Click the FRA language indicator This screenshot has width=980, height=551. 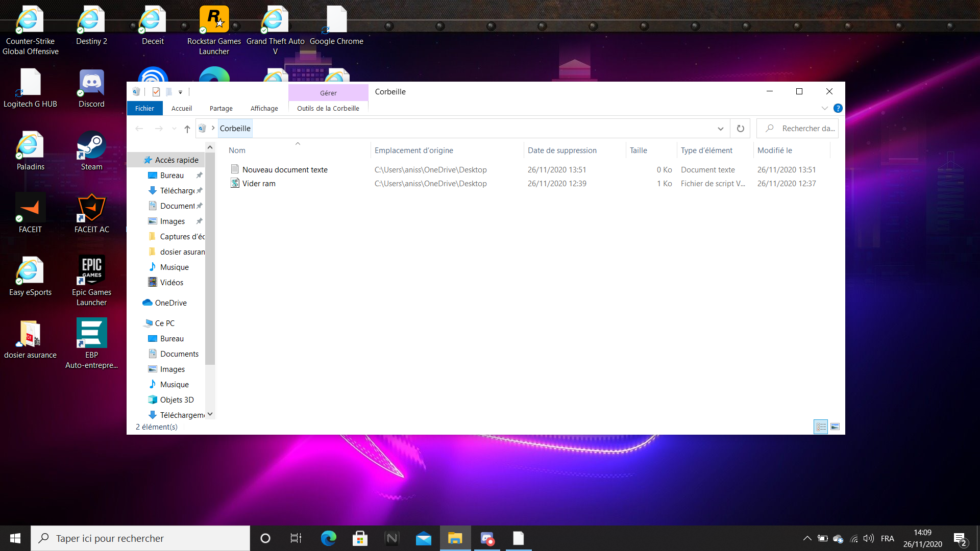(x=887, y=538)
